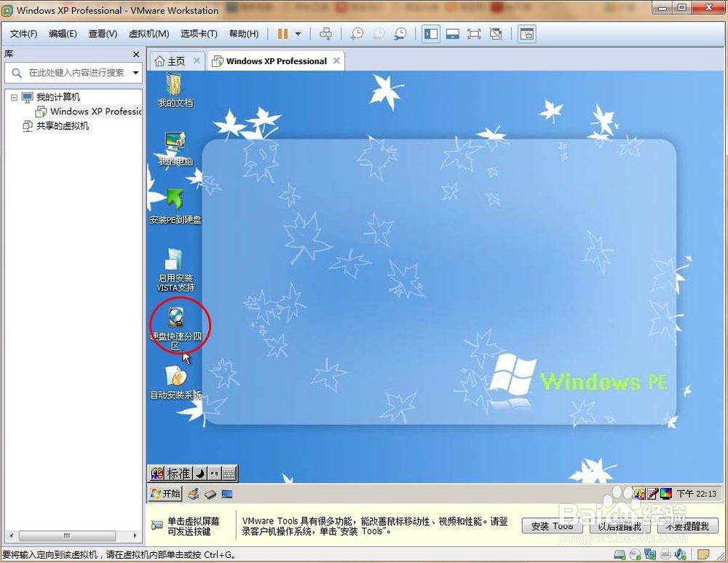728x563 pixels.
Task: Click the 硬盘快速分四区 desktop icon
Action: [x=175, y=328]
